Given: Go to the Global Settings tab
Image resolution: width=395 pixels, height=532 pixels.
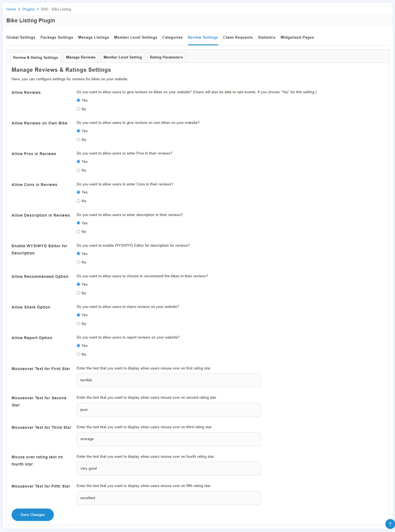Looking at the screenshot, I should pos(21,38).
